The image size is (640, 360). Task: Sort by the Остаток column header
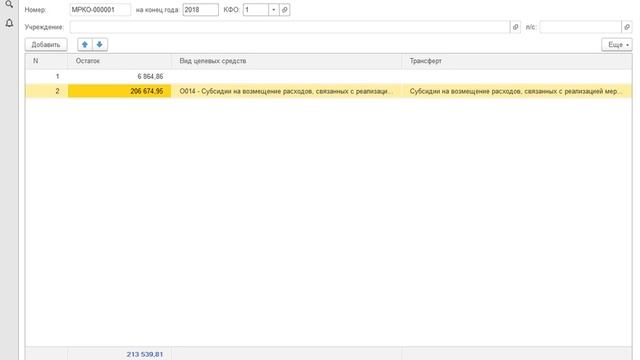[120, 61]
